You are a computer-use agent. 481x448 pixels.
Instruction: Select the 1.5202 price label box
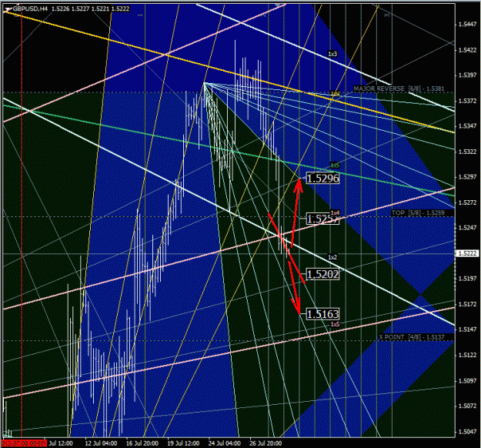322,274
